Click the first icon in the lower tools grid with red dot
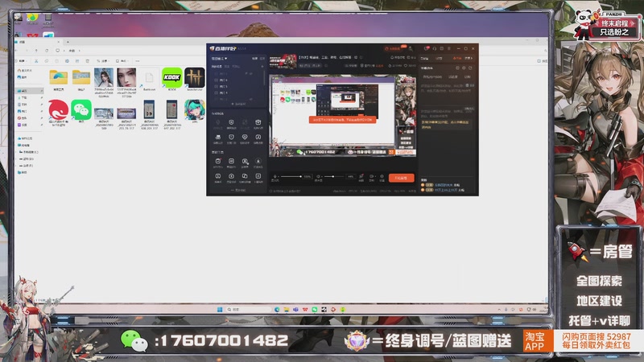The image size is (644, 362). coord(218,162)
